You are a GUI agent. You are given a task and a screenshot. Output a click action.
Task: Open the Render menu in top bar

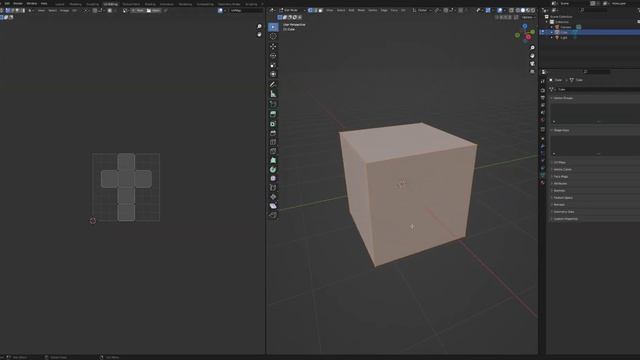[x=18, y=3]
